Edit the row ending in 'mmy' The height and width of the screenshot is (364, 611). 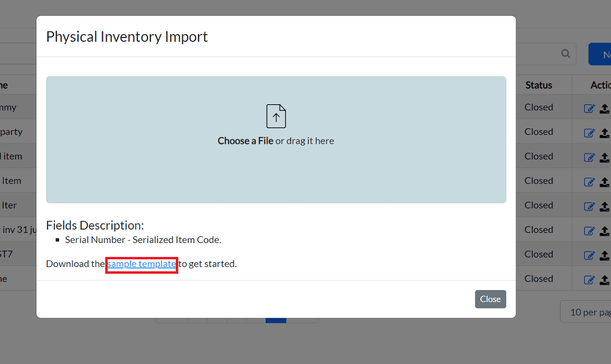(x=589, y=108)
